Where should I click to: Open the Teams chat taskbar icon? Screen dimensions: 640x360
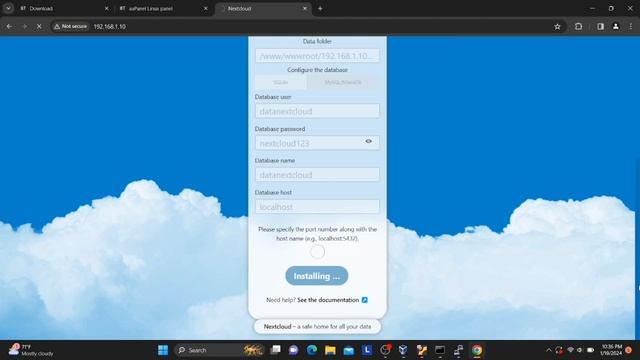(x=293, y=350)
